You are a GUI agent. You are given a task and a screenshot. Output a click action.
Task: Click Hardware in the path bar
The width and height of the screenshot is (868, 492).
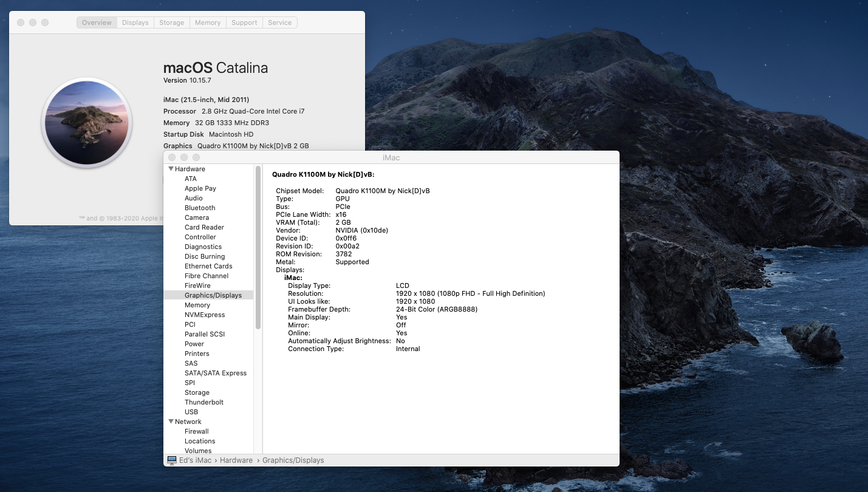236,460
